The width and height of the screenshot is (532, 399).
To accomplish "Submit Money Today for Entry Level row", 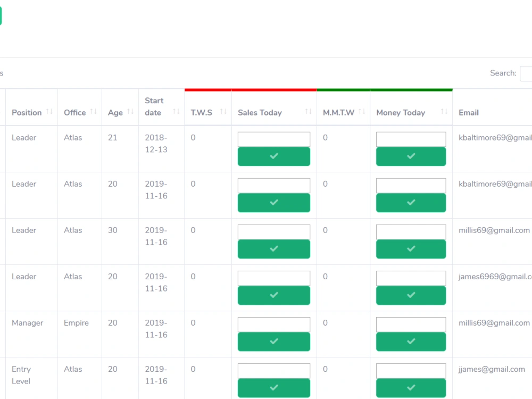I will coord(411,388).
